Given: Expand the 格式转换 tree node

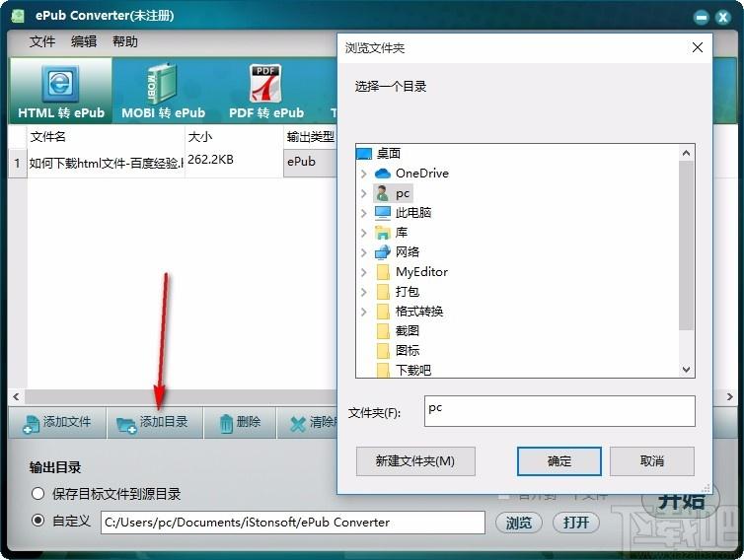Looking at the screenshot, I should click(x=364, y=312).
